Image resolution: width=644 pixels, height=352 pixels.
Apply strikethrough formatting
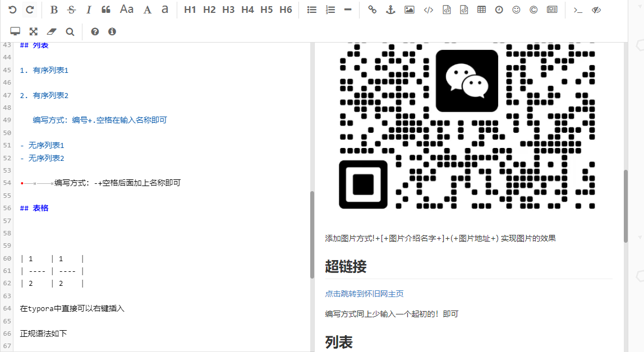click(71, 10)
